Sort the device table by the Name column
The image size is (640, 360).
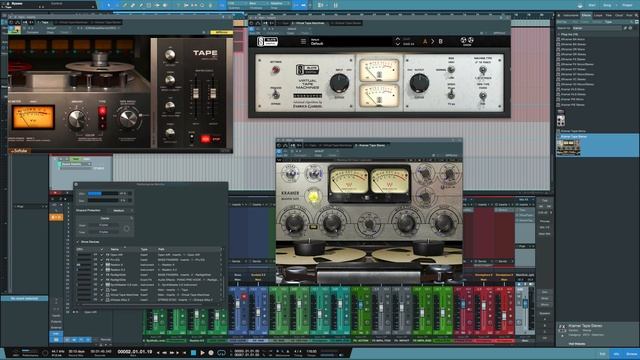pyautogui.click(x=115, y=249)
